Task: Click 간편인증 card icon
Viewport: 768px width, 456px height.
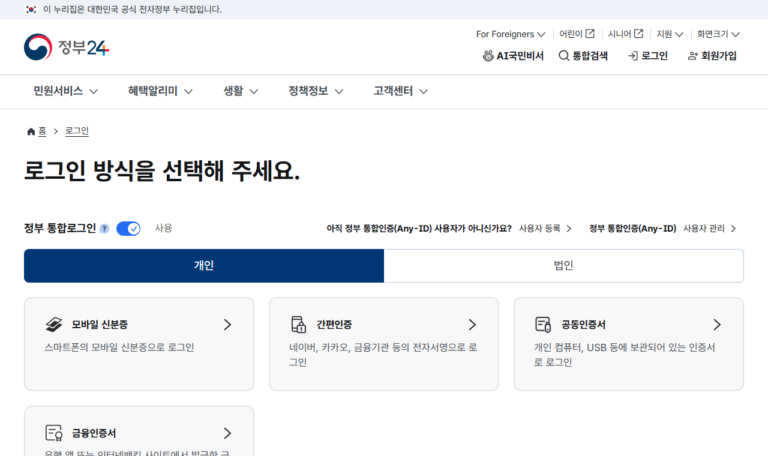Action: pyautogui.click(x=298, y=324)
